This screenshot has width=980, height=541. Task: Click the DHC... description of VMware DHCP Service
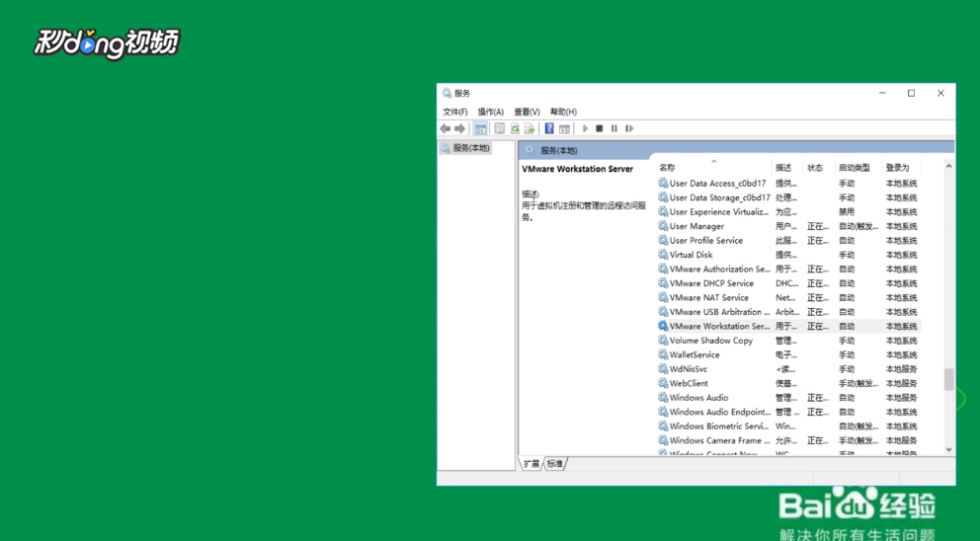786,283
